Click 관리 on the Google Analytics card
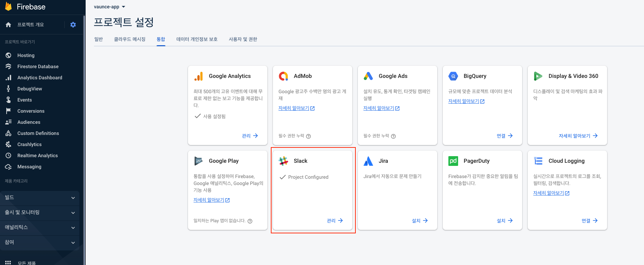The image size is (644, 265). pyautogui.click(x=250, y=136)
